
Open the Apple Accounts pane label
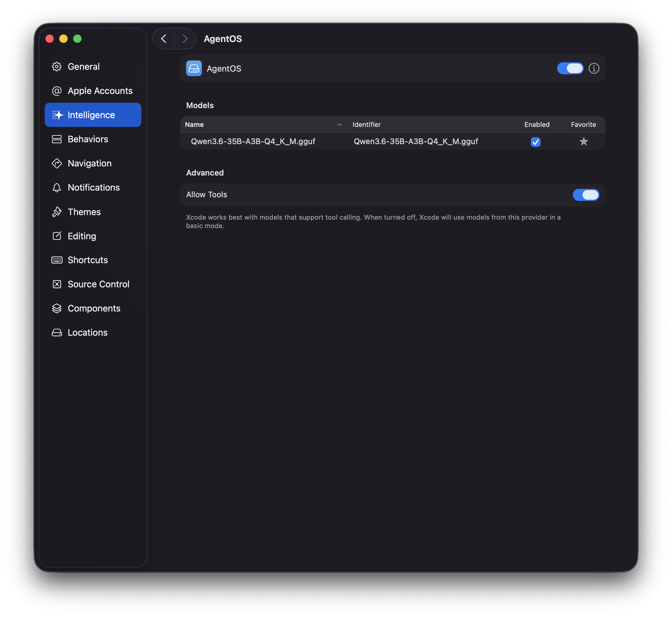click(x=100, y=91)
